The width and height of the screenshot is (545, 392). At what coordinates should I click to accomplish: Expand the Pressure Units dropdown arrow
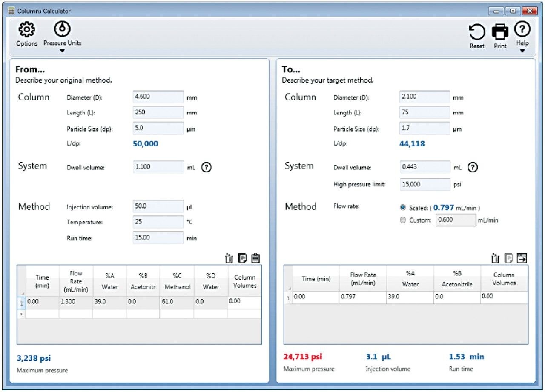click(62, 51)
